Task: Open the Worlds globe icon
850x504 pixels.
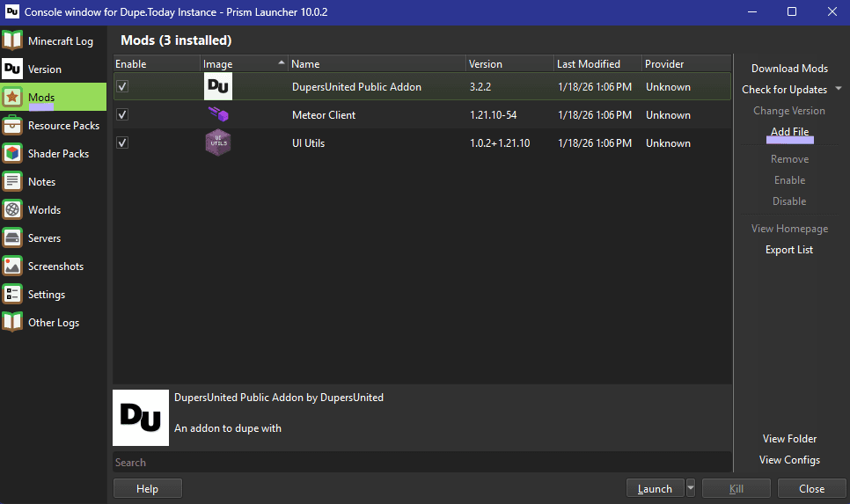Action: point(12,209)
